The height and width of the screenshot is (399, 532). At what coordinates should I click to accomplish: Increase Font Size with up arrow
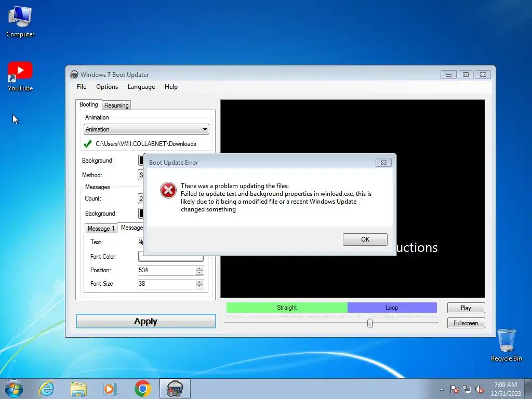[199, 282]
